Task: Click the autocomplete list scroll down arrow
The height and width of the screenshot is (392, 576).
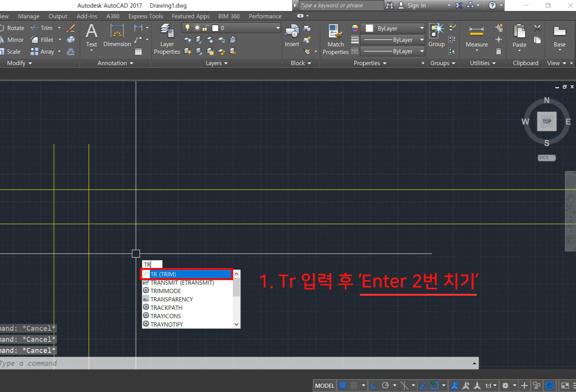Action: 236,324
